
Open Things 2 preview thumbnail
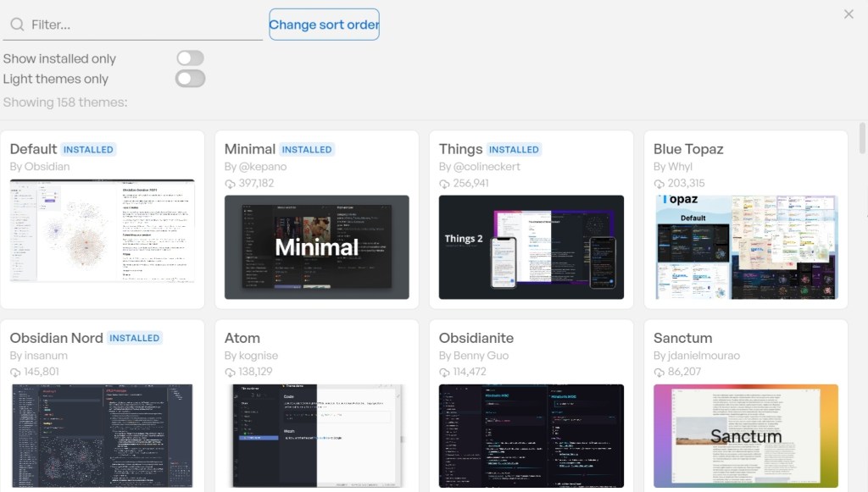click(x=531, y=247)
